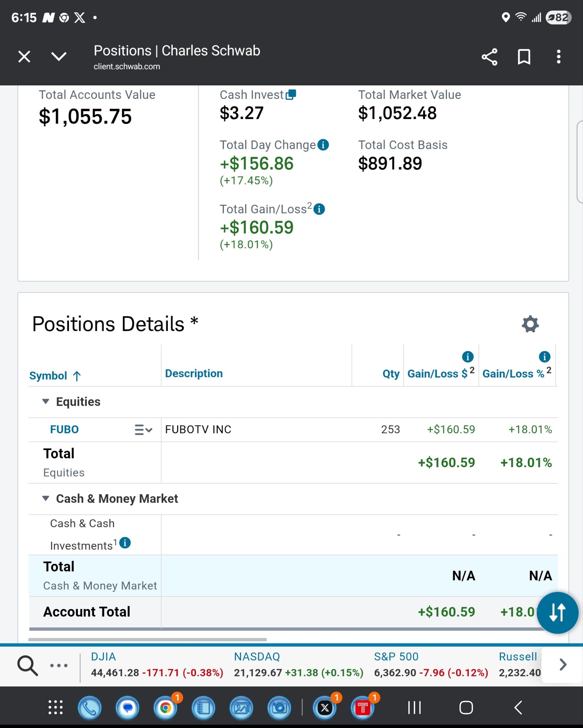Launch the Notes app from taskbar

[204, 708]
